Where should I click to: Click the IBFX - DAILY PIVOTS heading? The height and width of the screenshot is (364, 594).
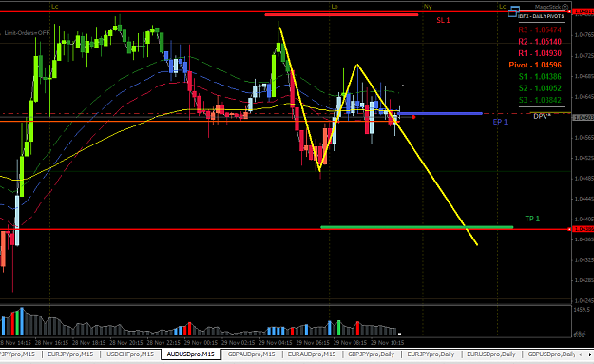click(x=541, y=16)
